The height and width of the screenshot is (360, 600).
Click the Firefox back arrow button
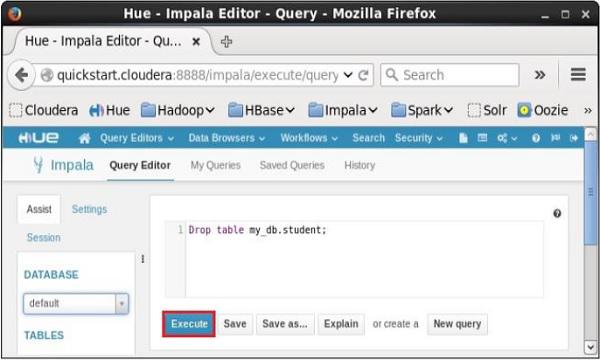point(21,75)
